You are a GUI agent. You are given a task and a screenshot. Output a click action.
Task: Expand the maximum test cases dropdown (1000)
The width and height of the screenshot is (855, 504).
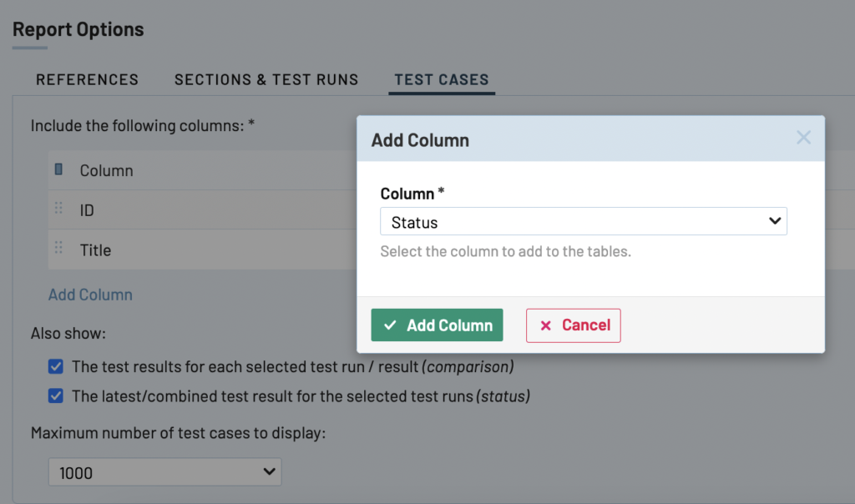[x=164, y=472]
